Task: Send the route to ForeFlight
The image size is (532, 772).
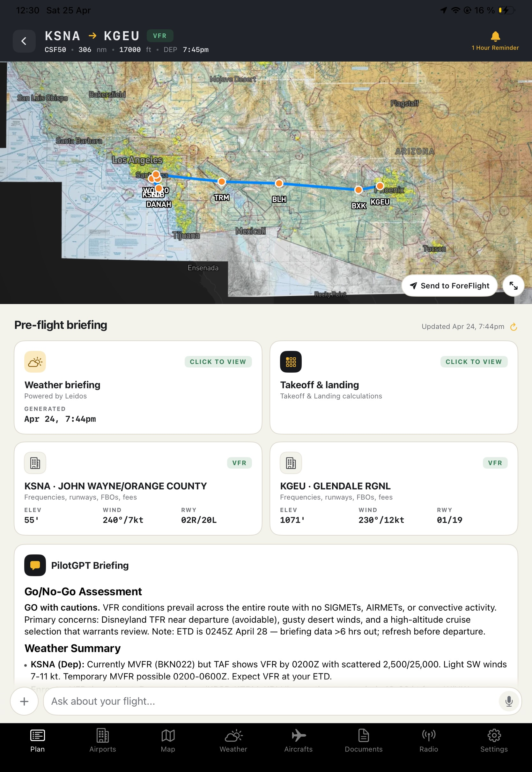Action: point(449,286)
